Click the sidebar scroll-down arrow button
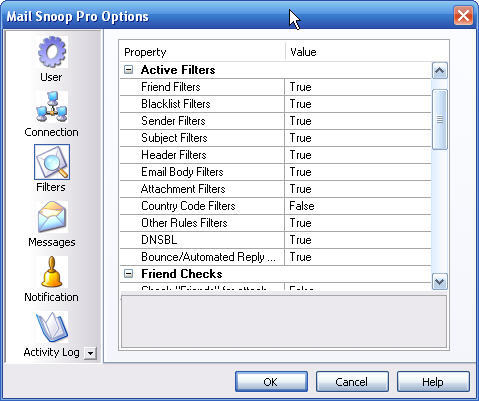Image resolution: width=479 pixels, height=401 pixels. click(90, 353)
